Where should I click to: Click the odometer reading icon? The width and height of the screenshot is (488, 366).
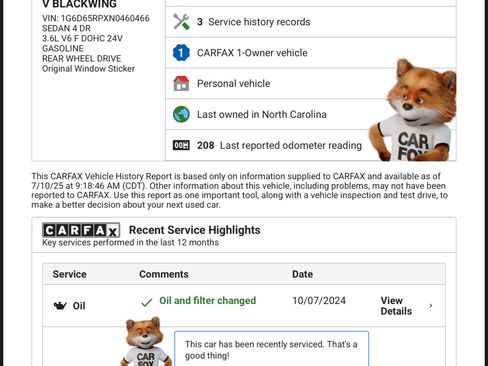click(181, 145)
